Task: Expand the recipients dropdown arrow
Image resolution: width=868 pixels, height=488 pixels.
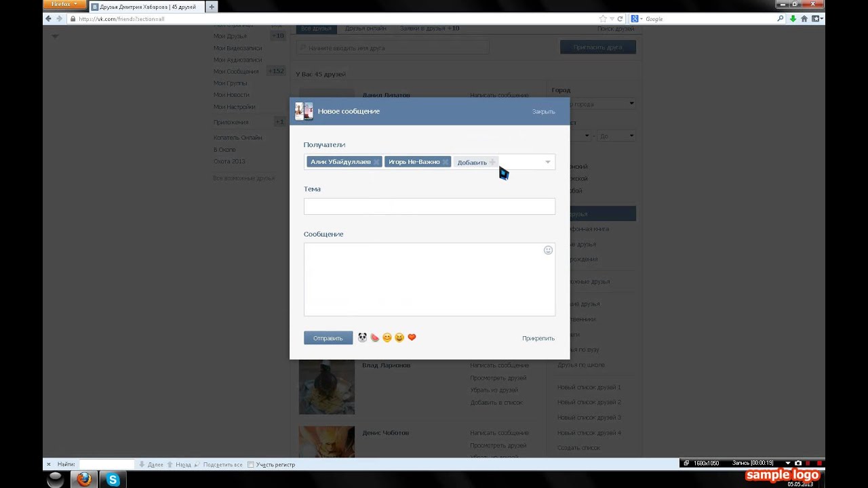Action: [x=548, y=162]
